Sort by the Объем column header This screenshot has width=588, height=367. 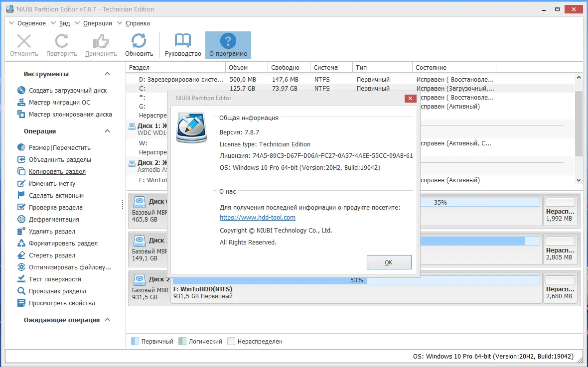coord(246,68)
